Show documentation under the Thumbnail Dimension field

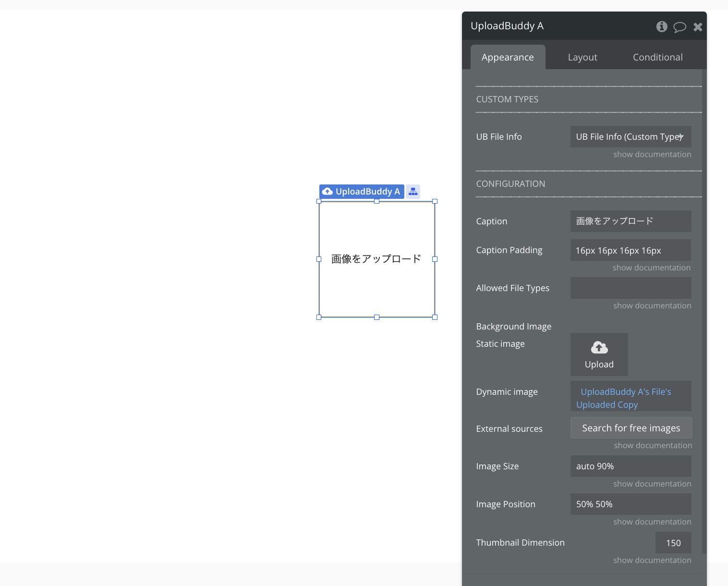pos(652,560)
